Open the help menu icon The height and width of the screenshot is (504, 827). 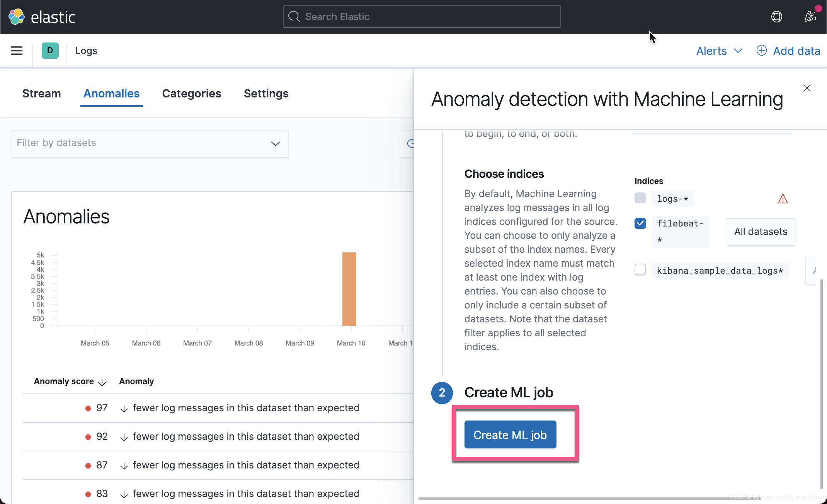coord(776,17)
